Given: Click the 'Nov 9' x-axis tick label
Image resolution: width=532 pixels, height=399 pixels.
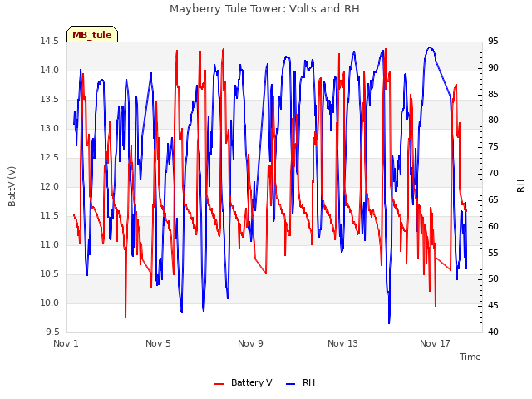Looking at the screenshot, I should (250, 343).
